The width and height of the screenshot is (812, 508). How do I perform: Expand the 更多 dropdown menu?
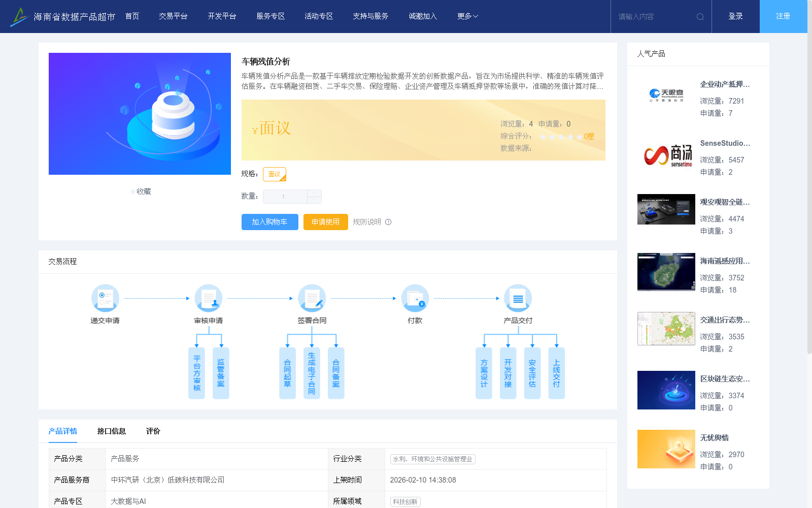467,16
